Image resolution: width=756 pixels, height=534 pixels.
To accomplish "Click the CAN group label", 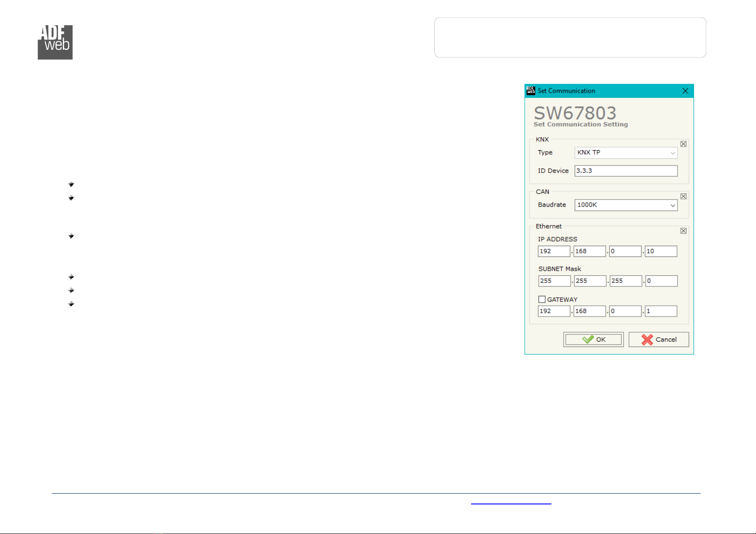I will [x=542, y=191].
